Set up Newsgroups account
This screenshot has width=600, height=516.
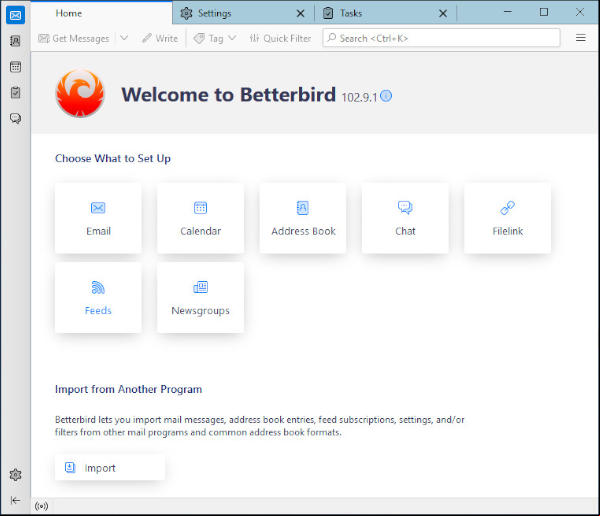pyautogui.click(x=201, y=297)
